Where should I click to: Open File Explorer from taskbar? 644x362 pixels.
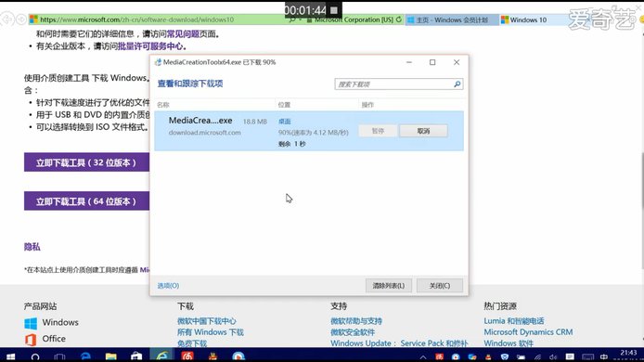pyautogui.click(x=111, y=356)
